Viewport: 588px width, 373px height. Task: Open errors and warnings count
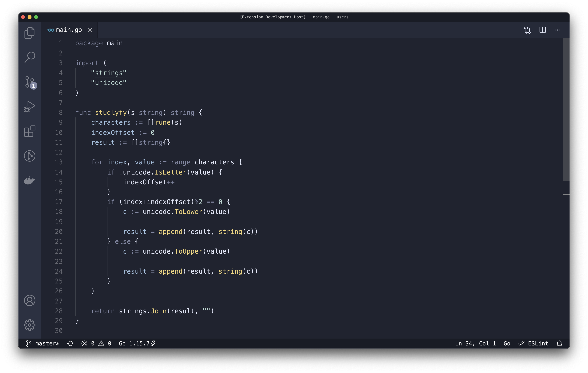point(96,343)
